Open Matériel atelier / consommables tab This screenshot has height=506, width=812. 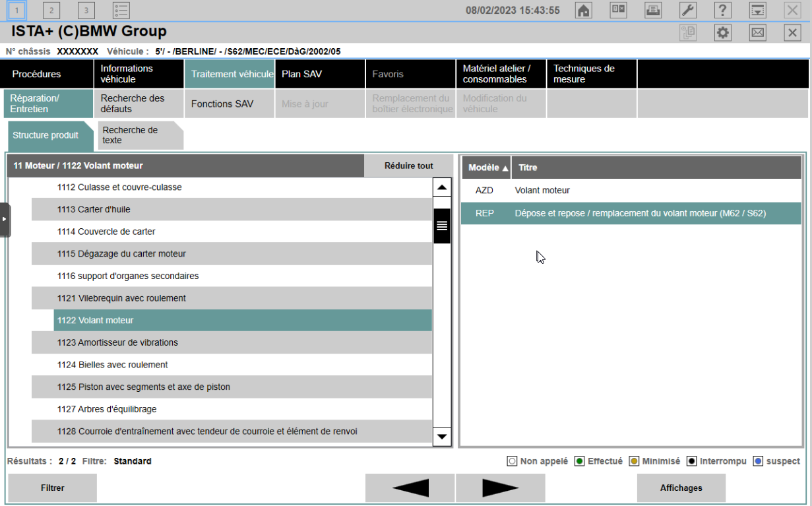coord(501,74)
